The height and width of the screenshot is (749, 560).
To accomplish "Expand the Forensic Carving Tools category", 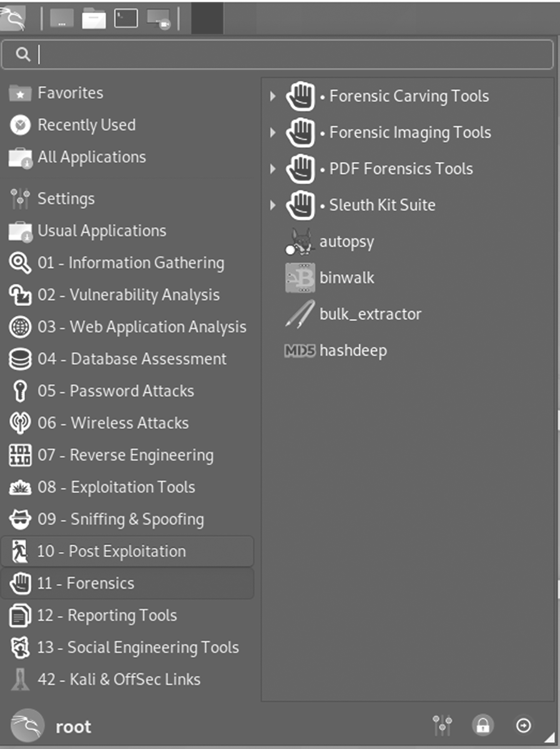I will point(273,96).
